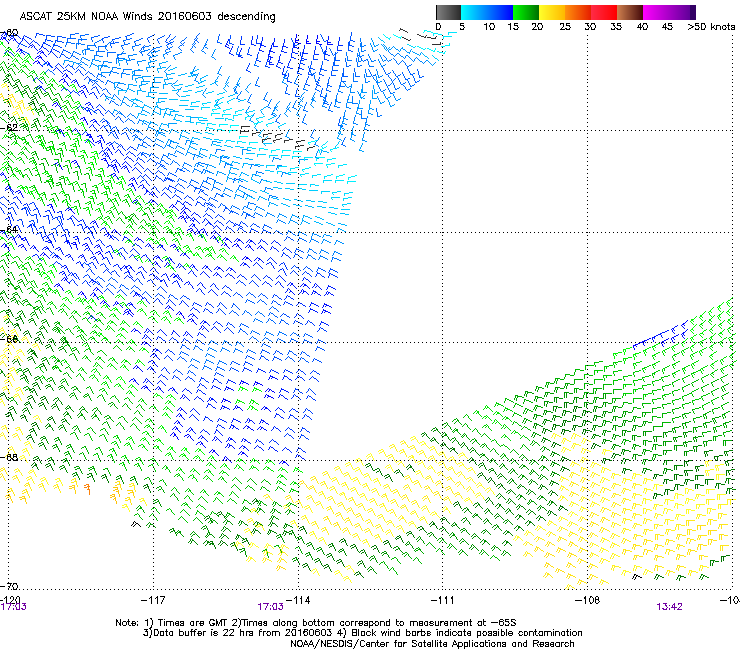Click the green 15-20 knots legend swatch
The image size is (740, 650).
(x=526, y=12)
